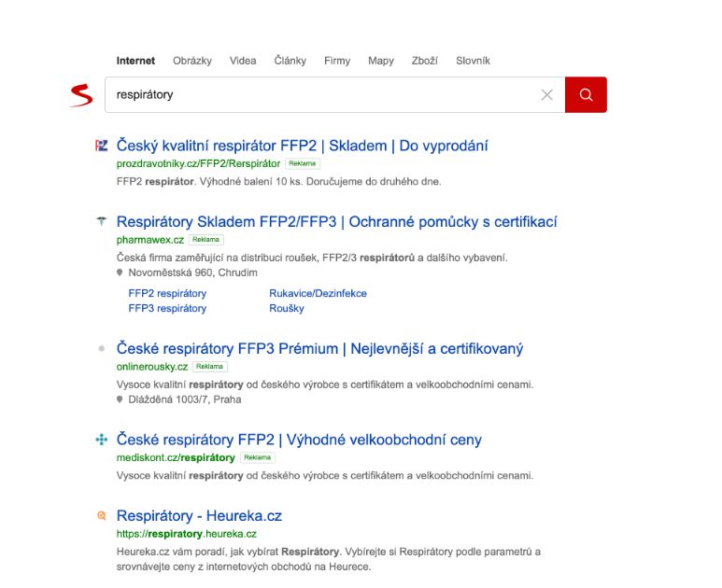Switch to the Videa tab
722x588 pixels.
tap(243, 61)
